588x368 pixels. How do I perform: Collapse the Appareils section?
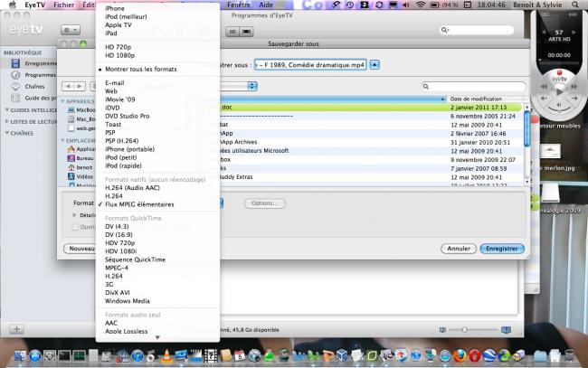[x=62, y=101]
